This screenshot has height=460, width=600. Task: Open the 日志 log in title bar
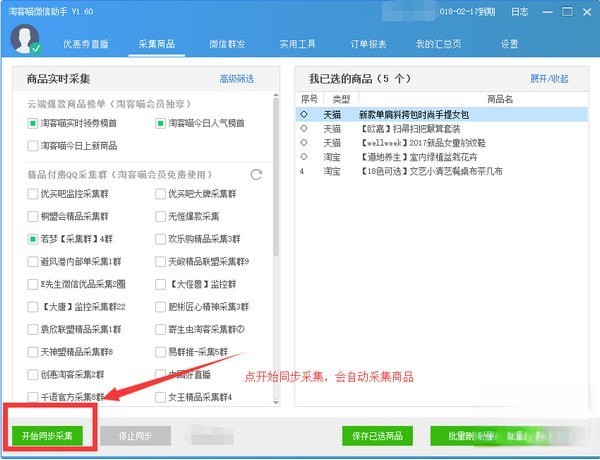[519, 12]
